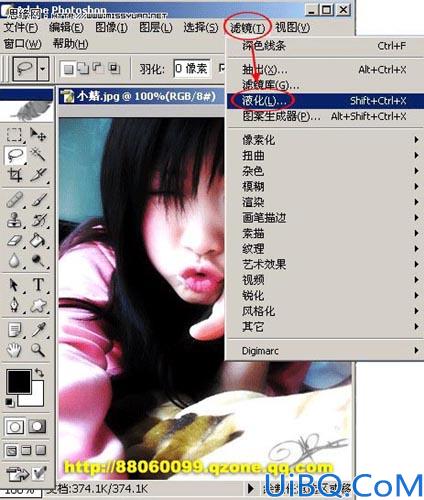Switch to Quick Mask Mode

tap(37, 426)
